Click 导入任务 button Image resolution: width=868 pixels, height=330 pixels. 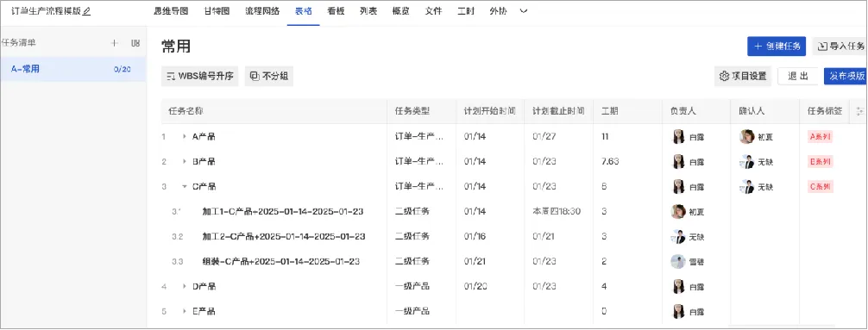(840, 47)
